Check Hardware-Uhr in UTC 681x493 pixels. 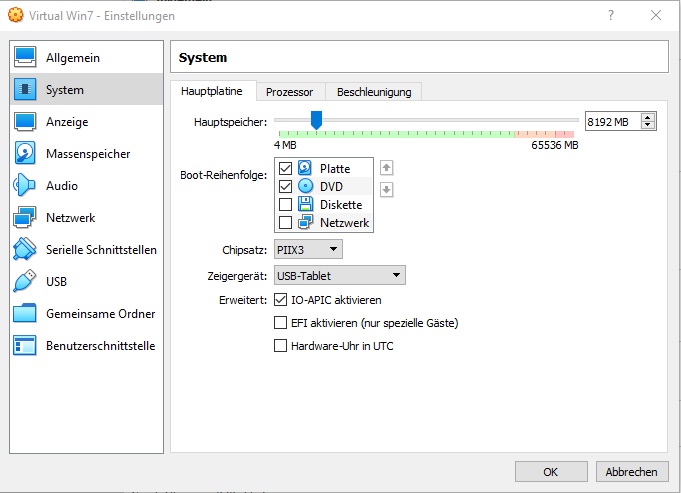[281, 346]
